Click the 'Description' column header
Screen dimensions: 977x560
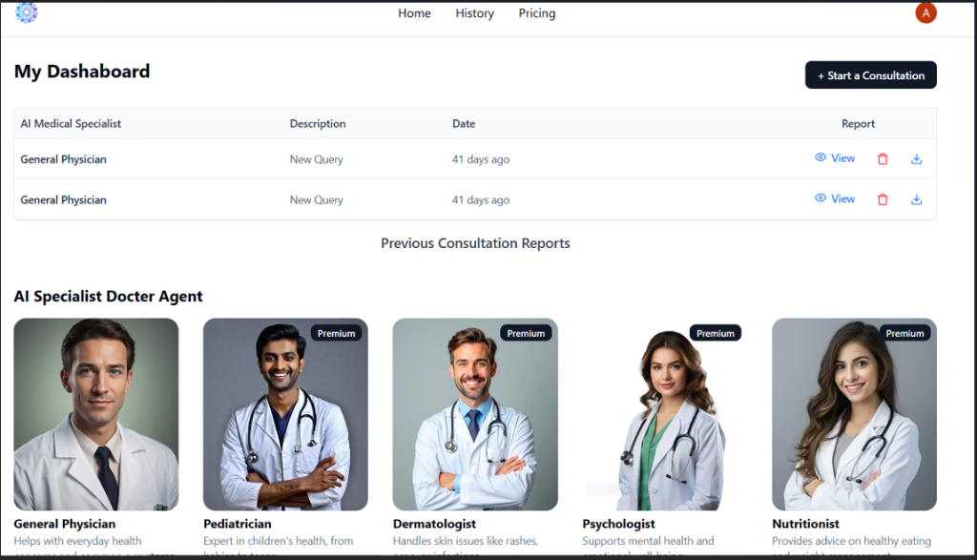318,123
